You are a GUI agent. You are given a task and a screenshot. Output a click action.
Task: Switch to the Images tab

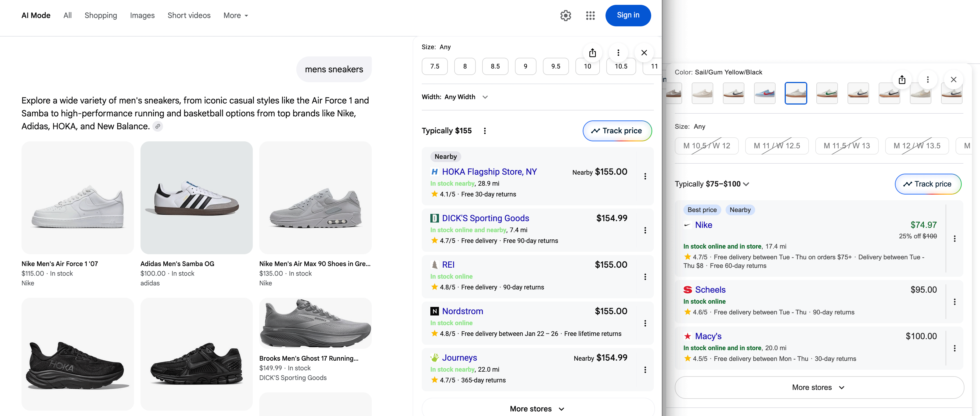(142, 15)
